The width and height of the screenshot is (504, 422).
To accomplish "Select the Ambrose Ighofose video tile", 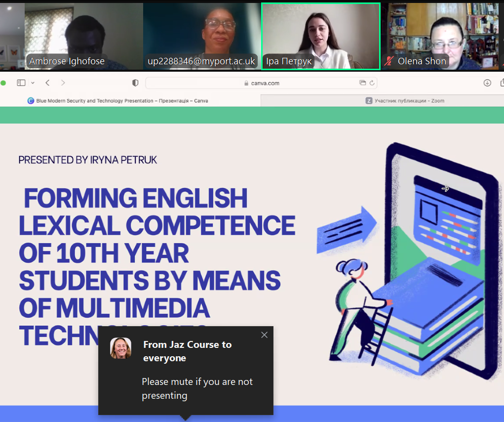I will click(x=84, y=35).
